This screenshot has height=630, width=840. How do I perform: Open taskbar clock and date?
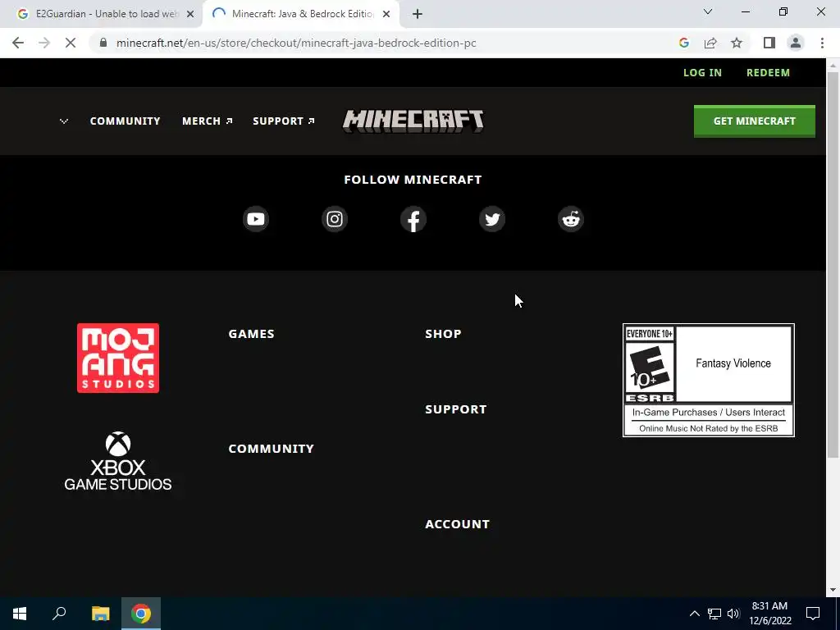pos(769,614)
